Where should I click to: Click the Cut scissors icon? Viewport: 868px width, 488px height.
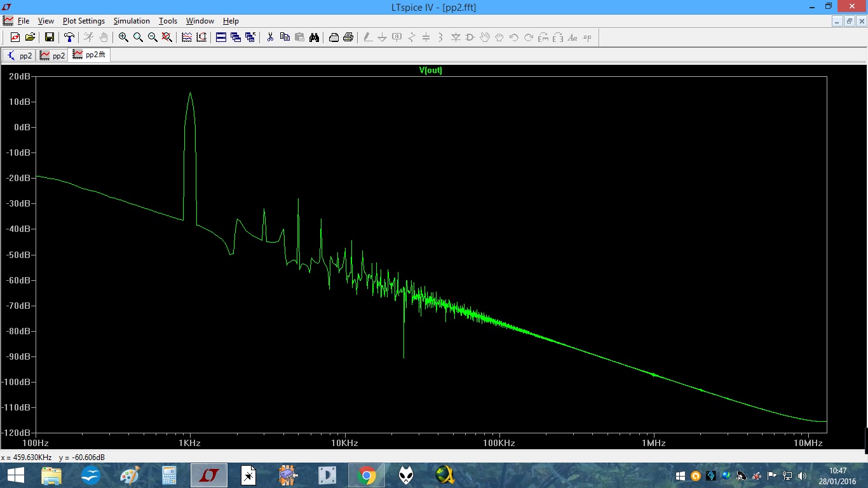[270, 37]
